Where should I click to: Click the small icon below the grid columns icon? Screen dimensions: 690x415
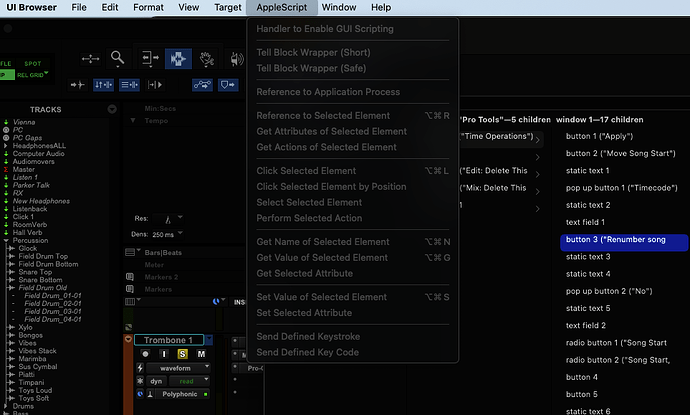pos(128,327)
